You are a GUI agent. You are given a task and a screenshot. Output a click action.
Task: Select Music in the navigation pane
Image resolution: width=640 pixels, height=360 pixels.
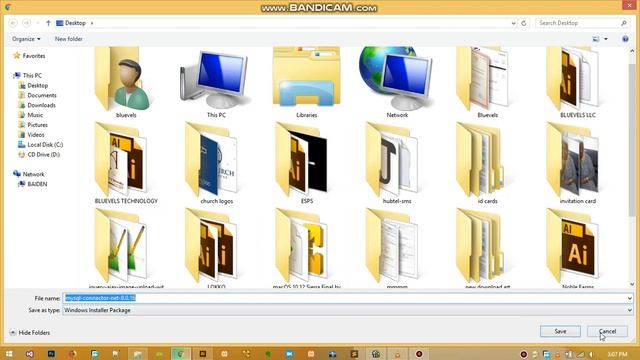[x=31, y=115]
